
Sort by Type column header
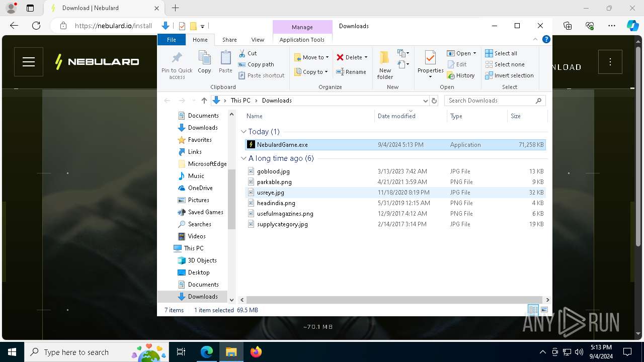pyautogui.click(x=477, y=116)
